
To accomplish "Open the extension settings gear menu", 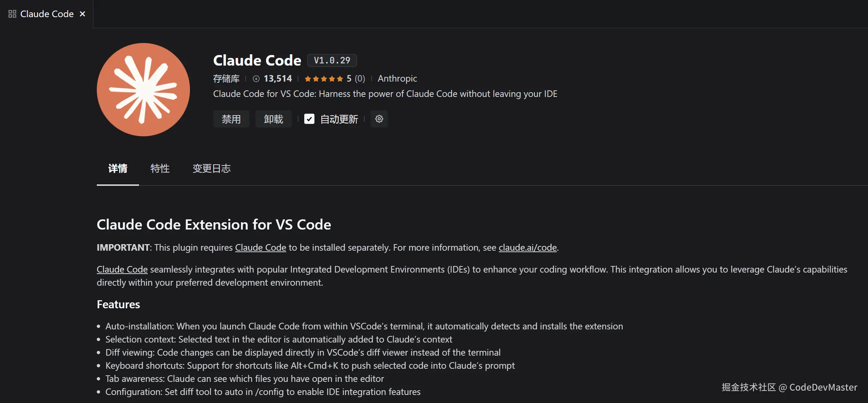I will coord(379,119).
